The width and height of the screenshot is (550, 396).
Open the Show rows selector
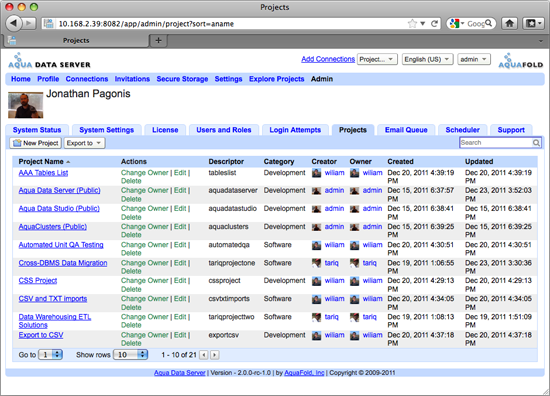[130, 355]
